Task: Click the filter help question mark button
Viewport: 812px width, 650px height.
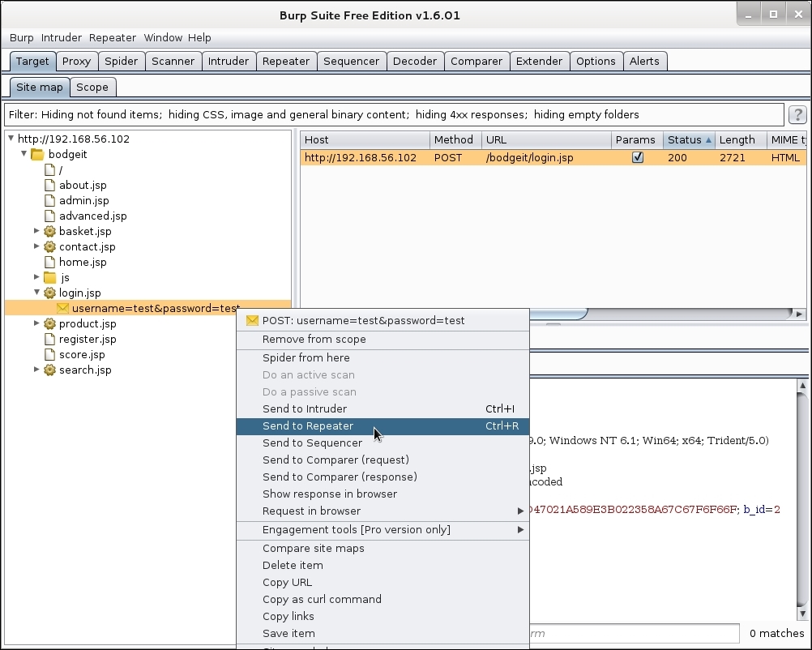Action: (x=797, y=114)
